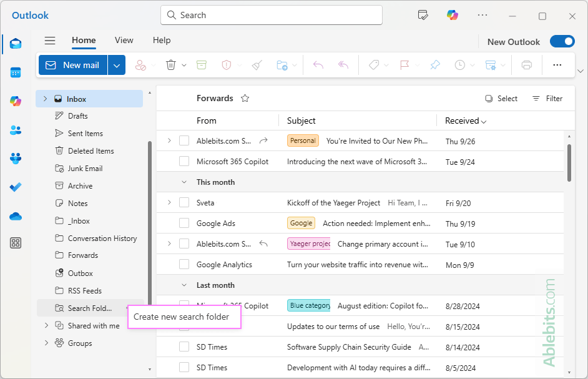
Task: Pin the selected email
Action: pyautogui.click(x=435, y=65)
